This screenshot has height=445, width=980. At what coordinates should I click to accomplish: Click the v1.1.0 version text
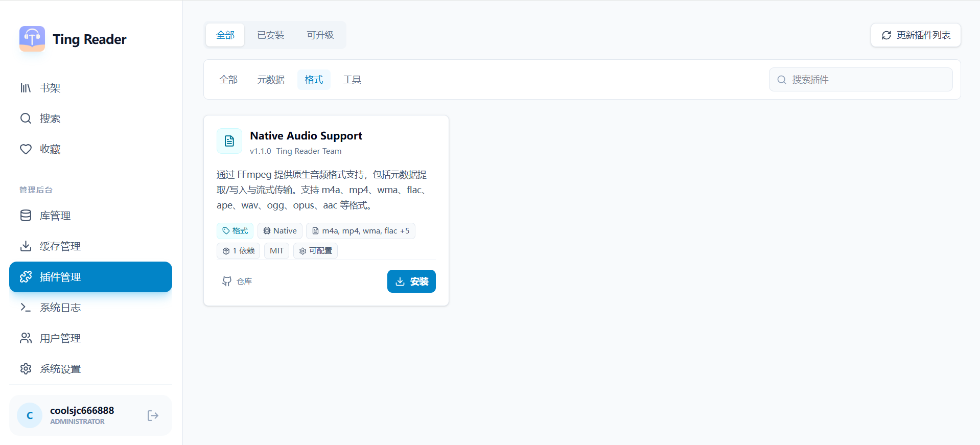click(261, 151)
